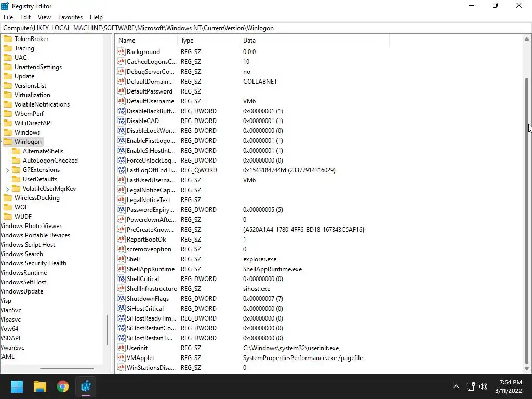Click the AlternateShells folder icon
Screen dimensions: 532x399
click(16, 151)
